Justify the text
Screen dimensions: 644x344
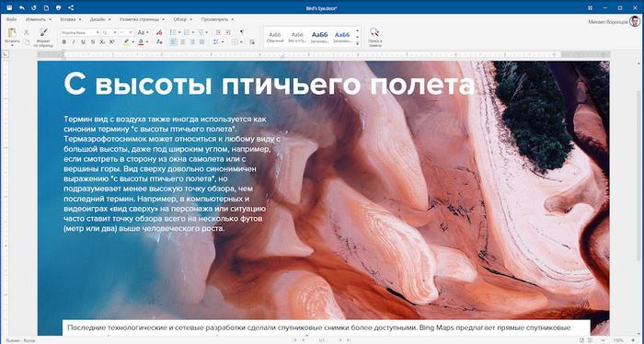coord(201,42)
